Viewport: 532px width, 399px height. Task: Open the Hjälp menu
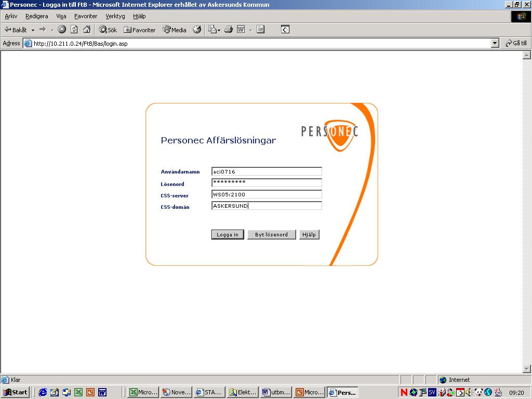tap(139, 16)
